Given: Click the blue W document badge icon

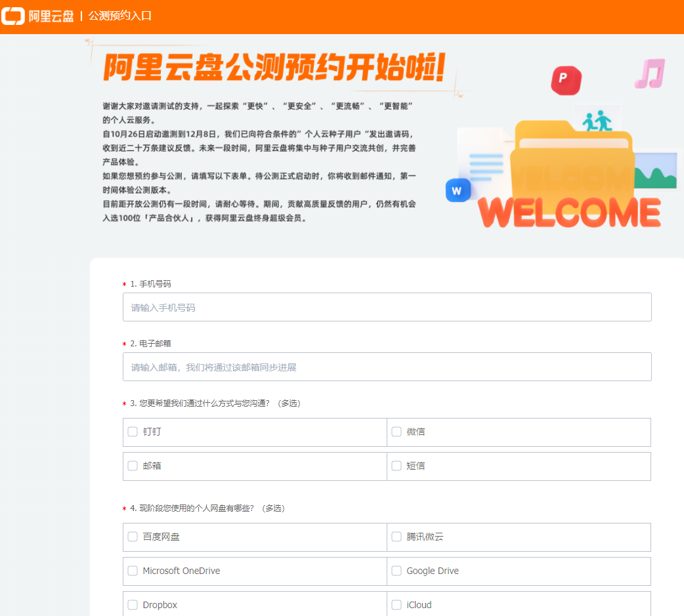Looking at the screenshot, I should point(458,190).
